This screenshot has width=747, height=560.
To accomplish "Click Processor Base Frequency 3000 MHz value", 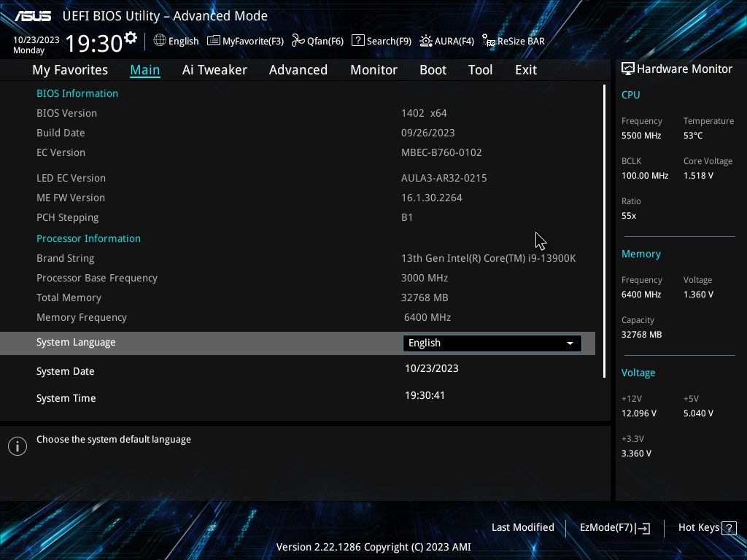I will [425, 278].
